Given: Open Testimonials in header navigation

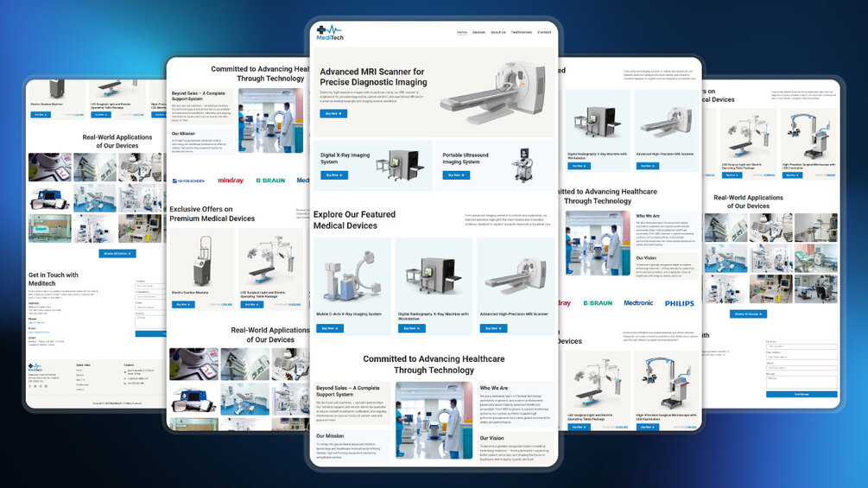Looking at the screenshot, I should tap(522, 32).
